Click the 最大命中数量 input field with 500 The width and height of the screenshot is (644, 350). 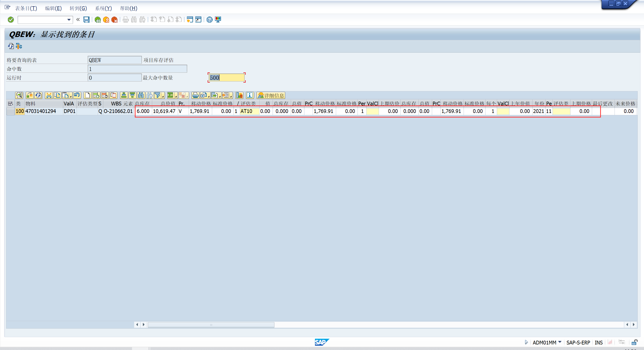[x=226, y=77]
